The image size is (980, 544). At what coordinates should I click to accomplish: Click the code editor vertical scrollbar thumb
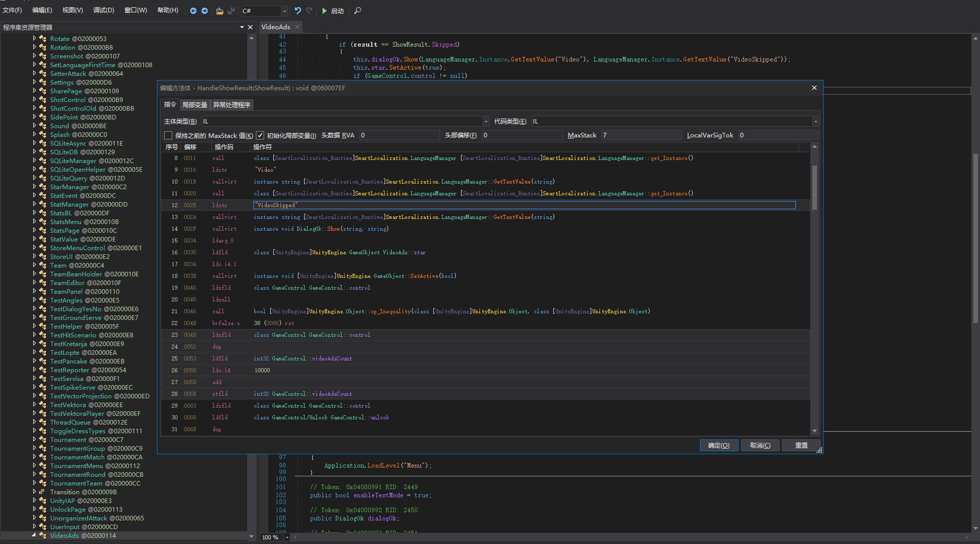[x=975, y=238]
